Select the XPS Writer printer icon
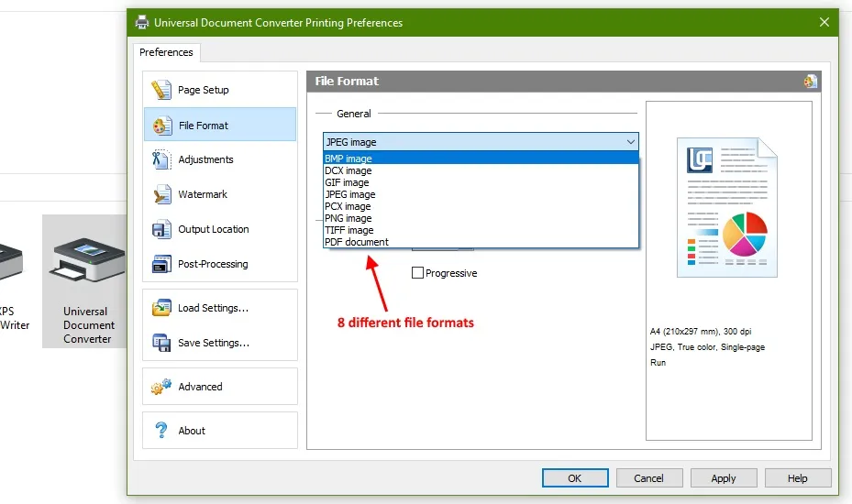The height and width of the screenshot is (504, 852). click(11, 262)
